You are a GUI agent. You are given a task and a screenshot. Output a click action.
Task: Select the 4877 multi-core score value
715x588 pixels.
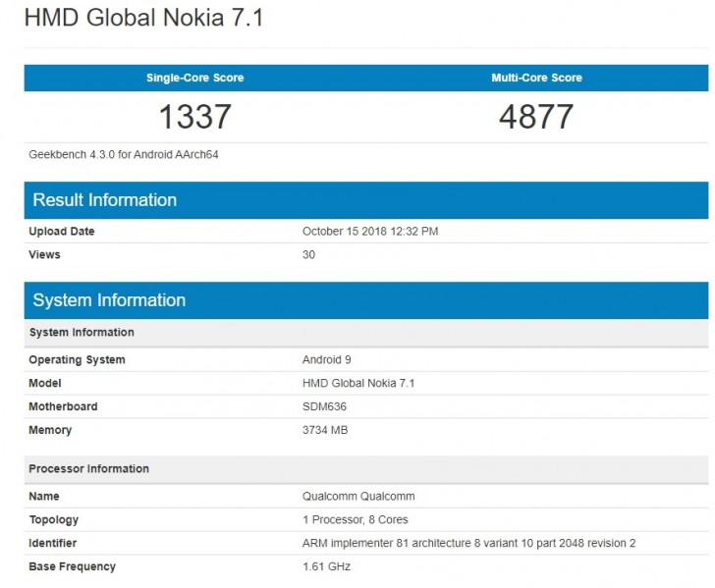pos(536,117)
